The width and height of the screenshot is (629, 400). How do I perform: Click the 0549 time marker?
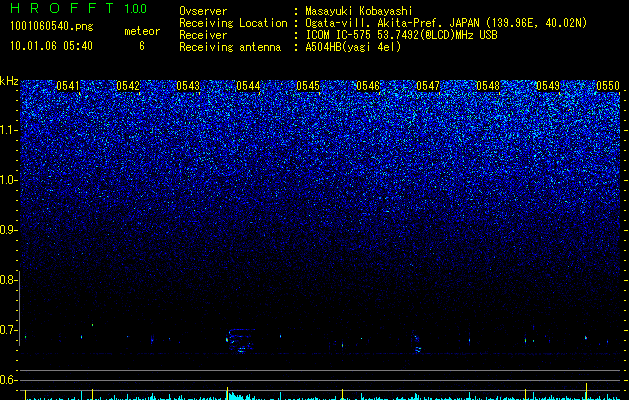pos(548,86)
